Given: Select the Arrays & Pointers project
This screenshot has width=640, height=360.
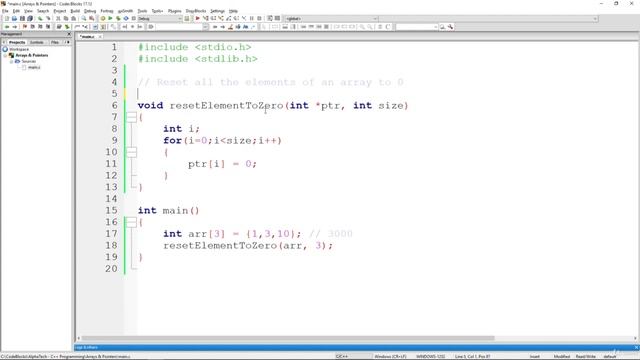Looking at the screenshot, I should [x=31, y=55].
